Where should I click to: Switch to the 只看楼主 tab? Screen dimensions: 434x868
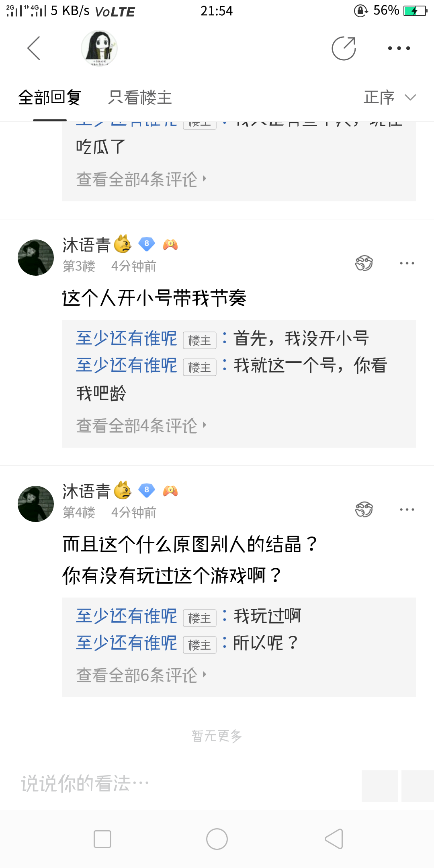[x=140, y=98]
